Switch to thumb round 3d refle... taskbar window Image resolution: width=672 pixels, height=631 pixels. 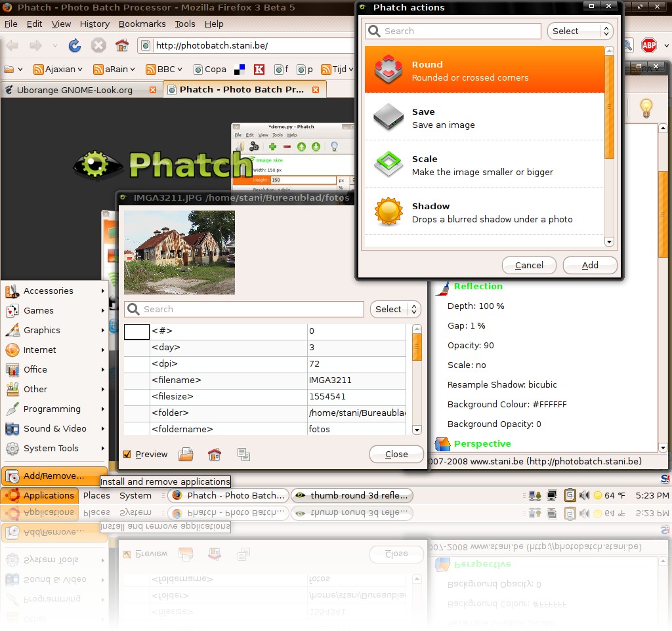(x=352, y=496)
